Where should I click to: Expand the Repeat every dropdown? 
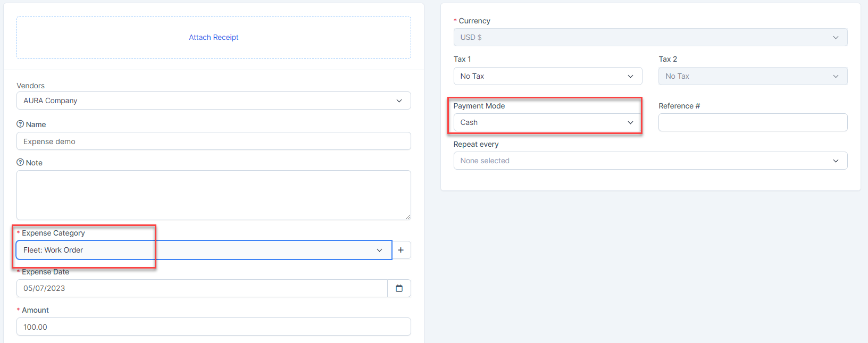649,161
